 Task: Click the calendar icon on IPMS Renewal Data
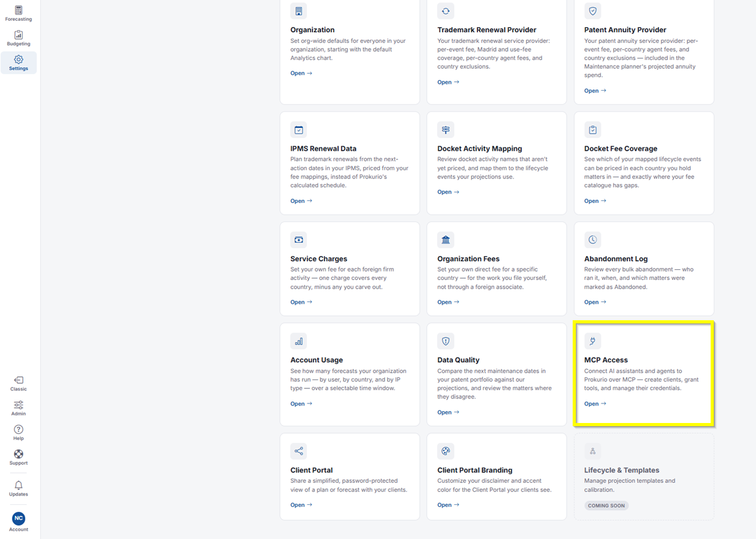[299, 130]
